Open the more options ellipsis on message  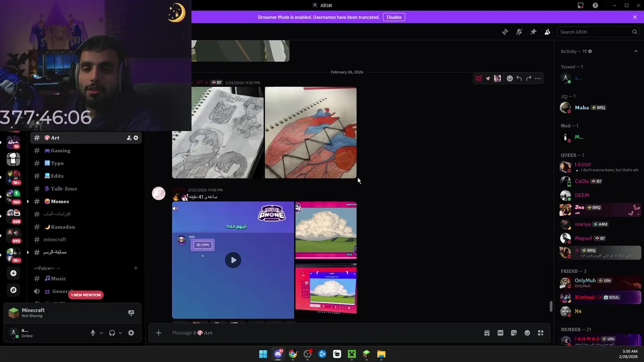[538, 78]
